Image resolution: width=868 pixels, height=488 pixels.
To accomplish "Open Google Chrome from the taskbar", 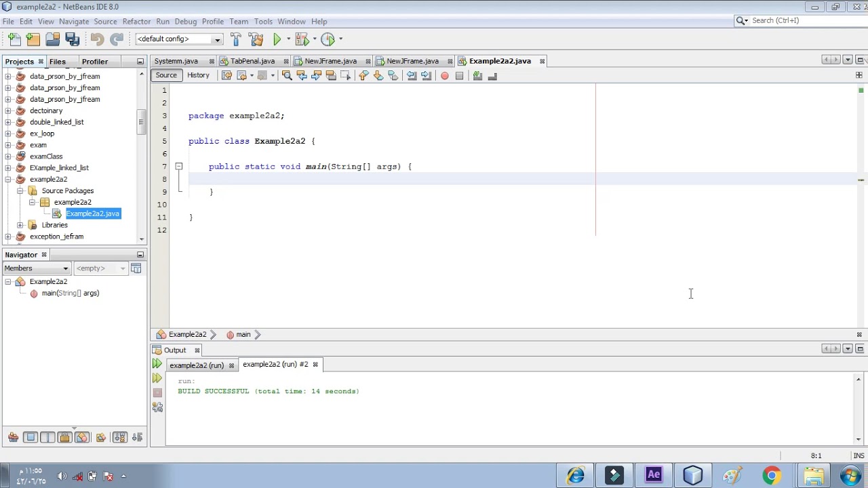I will point(772,475).
